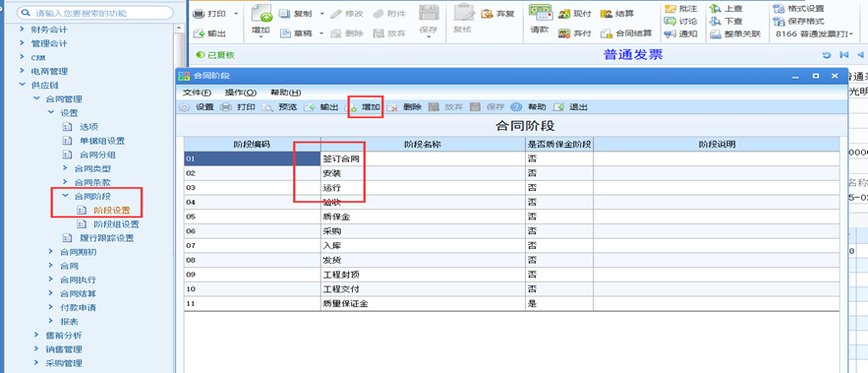This screenshot has height=373, width=868.
Task: Expand the 管理会计 tree node
Action: click(23, 43)
